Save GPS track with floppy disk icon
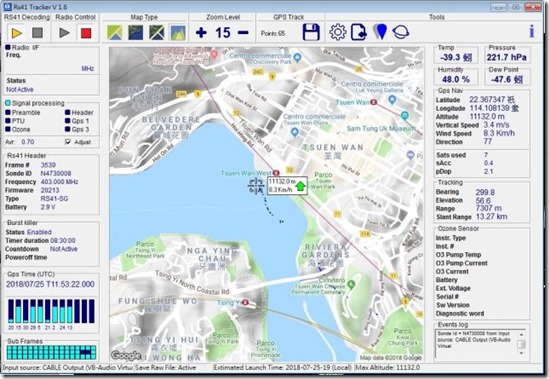This screenshot has width=549, height=379. pyautogui.click(x=311, y=32)
